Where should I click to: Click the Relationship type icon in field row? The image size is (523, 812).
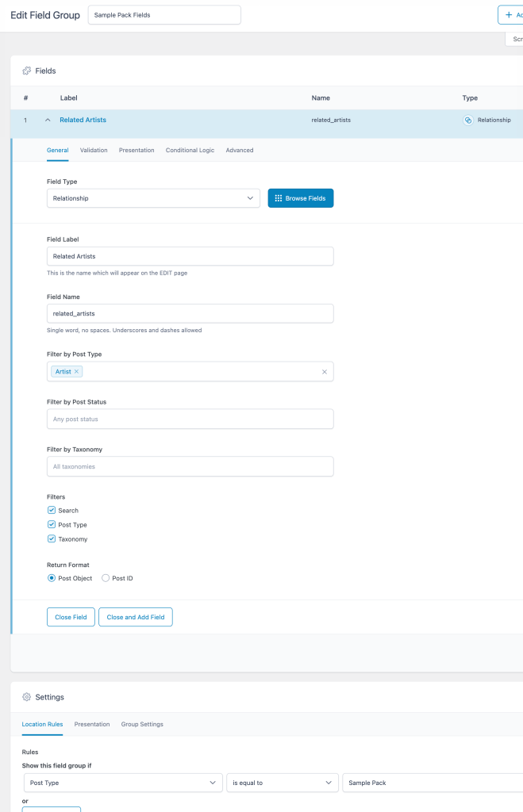(x=468, y=120)
